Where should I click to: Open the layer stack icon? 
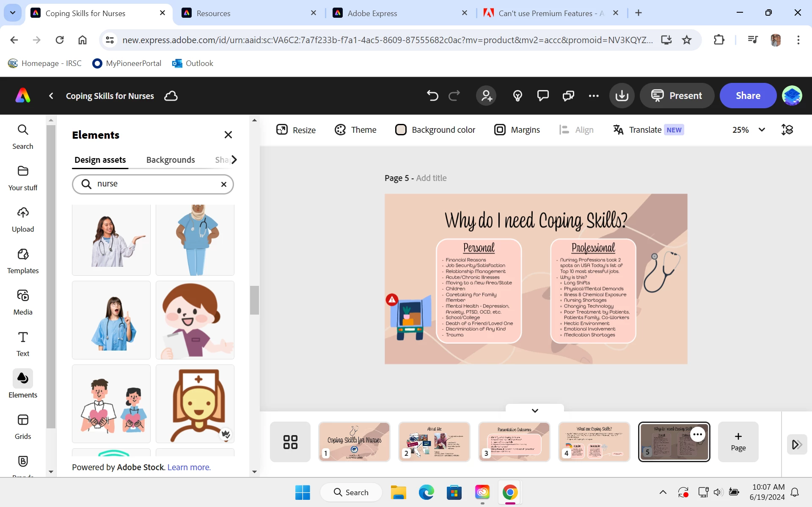(x=787, y=130)
